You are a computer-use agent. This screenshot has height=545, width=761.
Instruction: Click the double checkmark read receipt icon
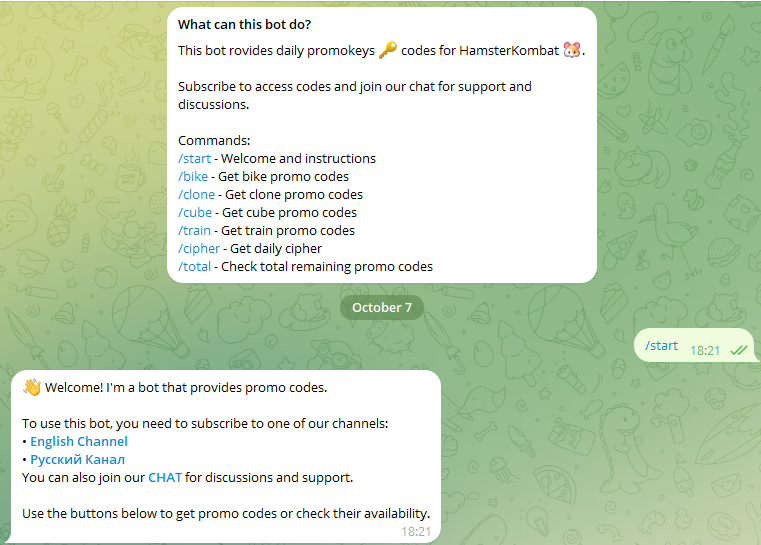tap(739, 350)
